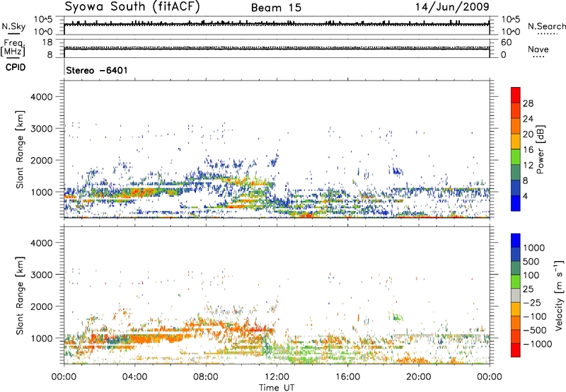Click the 'N.Search' legend label
This screenshot has width=566, height=392.
(546, 26)
